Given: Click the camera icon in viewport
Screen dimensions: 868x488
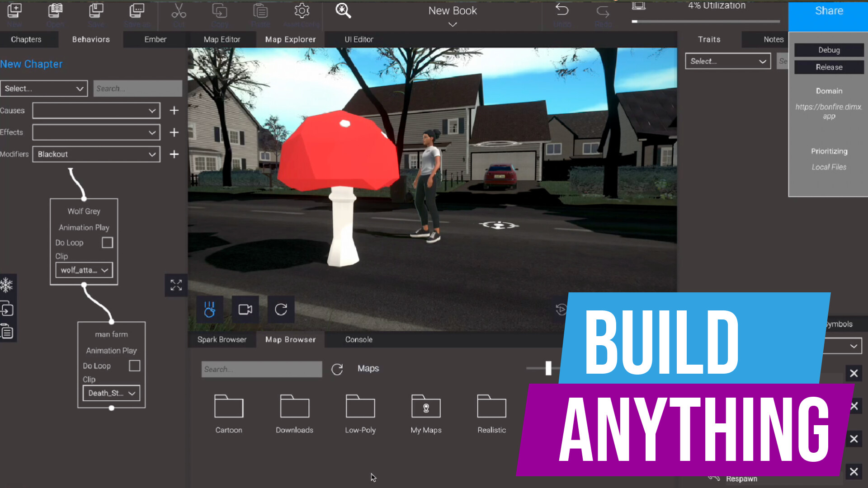Looking at the screenshot, I should (x=245, y=310).
